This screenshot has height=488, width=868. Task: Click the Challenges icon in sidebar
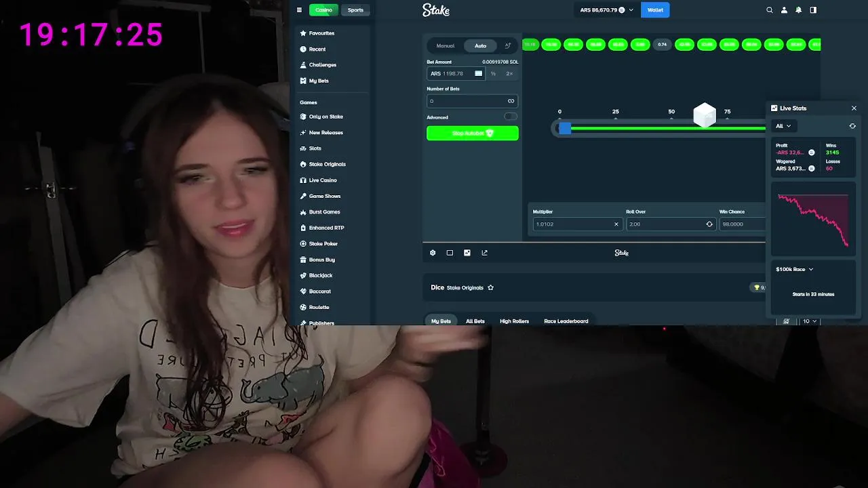point(303,65)
